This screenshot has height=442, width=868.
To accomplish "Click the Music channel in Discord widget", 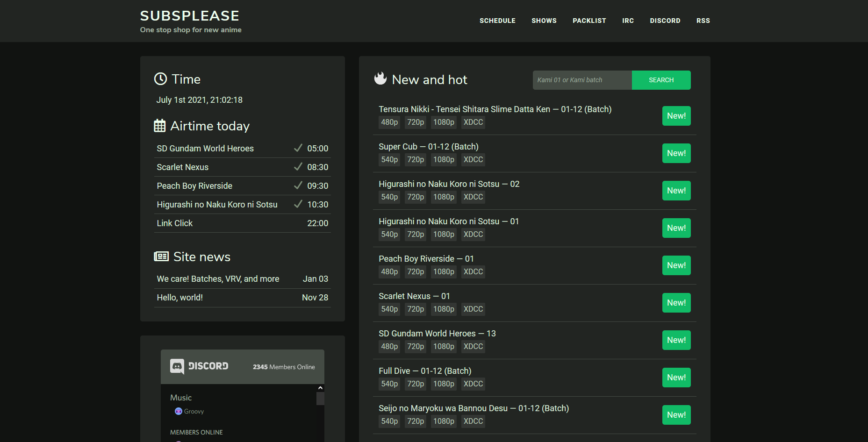I will 181,398.
